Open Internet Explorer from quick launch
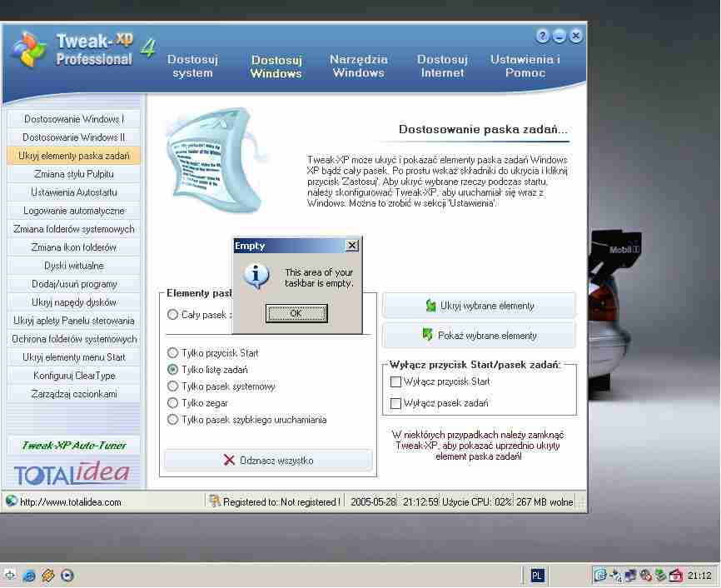The width and height of the screenshot is (721, 588). (29, 575)
